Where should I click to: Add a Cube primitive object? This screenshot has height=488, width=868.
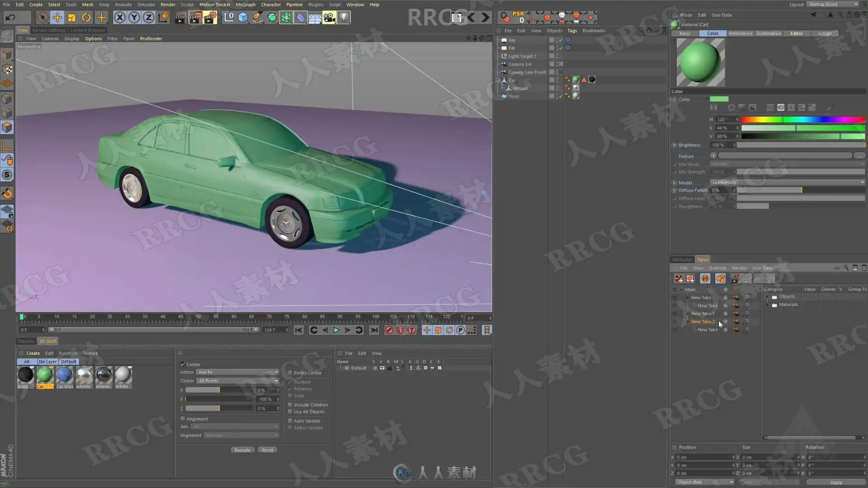[x=243, y=18]
